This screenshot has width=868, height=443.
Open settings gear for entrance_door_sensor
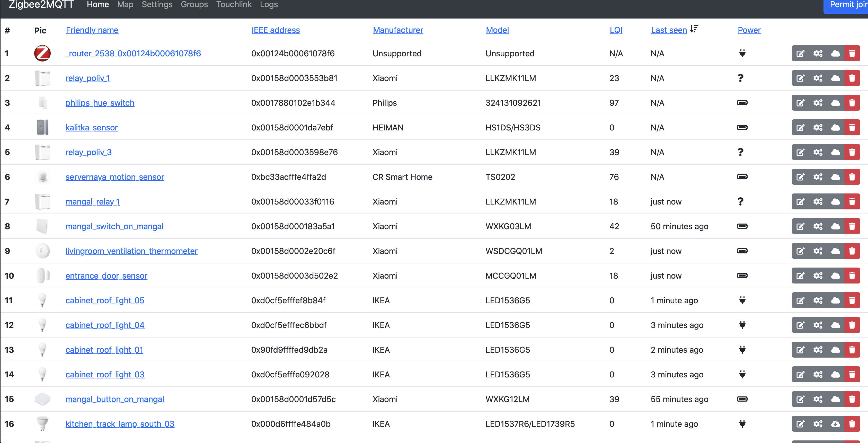coord(818,276)
